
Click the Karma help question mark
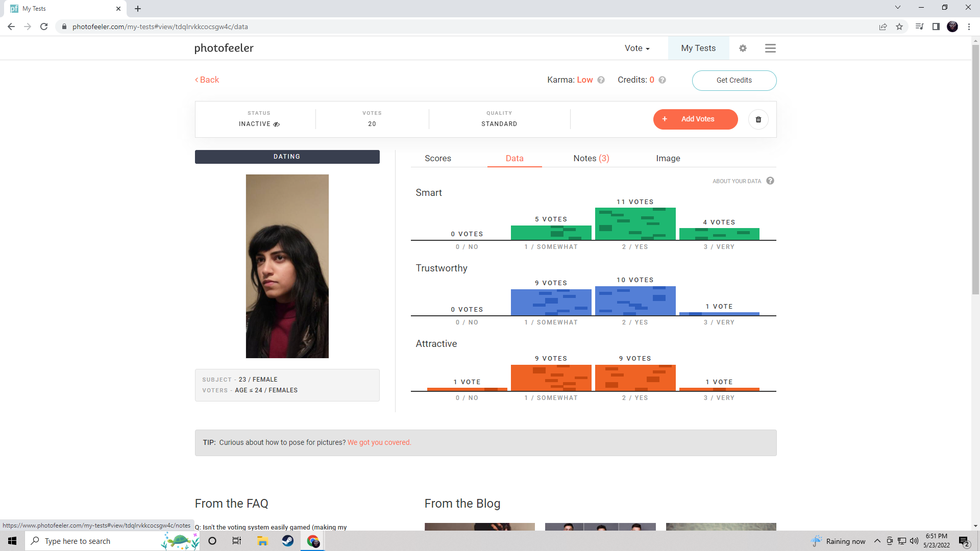pos(601,80)
